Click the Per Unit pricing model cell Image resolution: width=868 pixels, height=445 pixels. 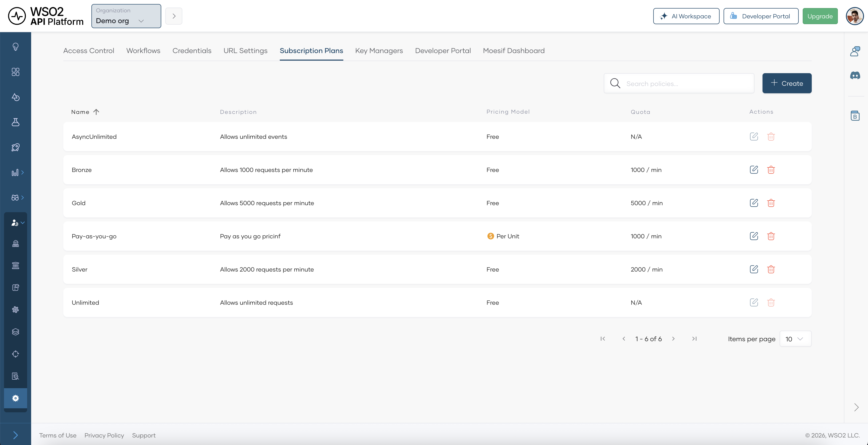point(503,236)
